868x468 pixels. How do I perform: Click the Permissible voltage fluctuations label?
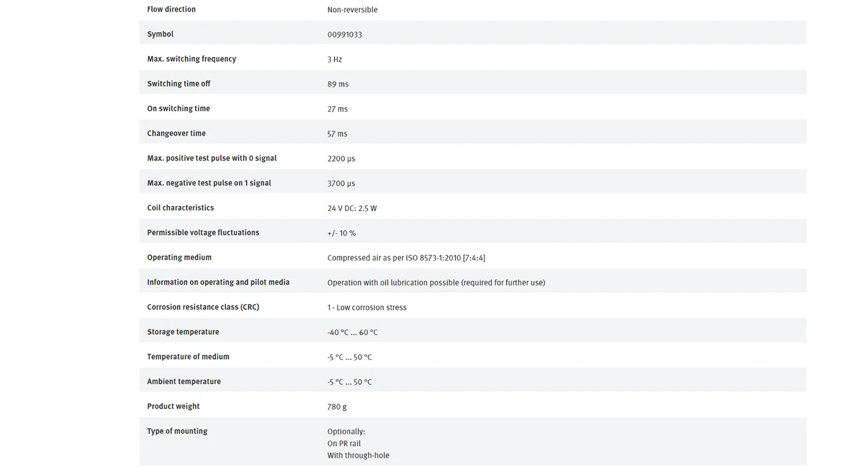(203, 233)
